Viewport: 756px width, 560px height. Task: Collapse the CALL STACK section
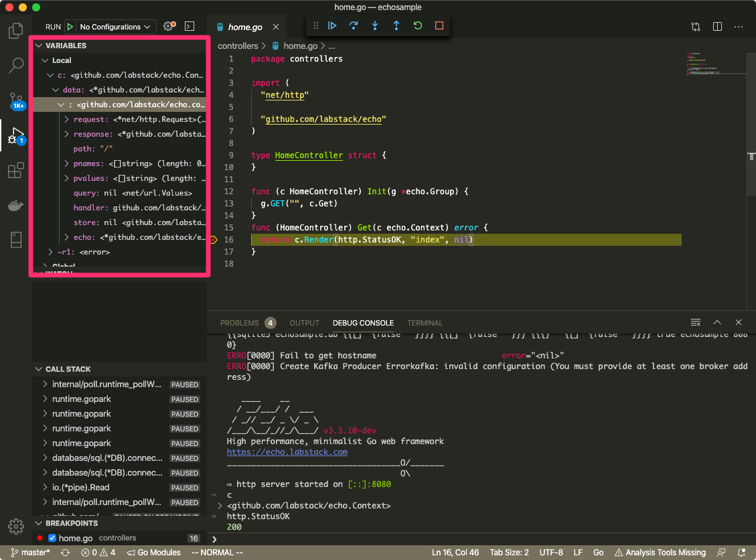click(67, 369)
